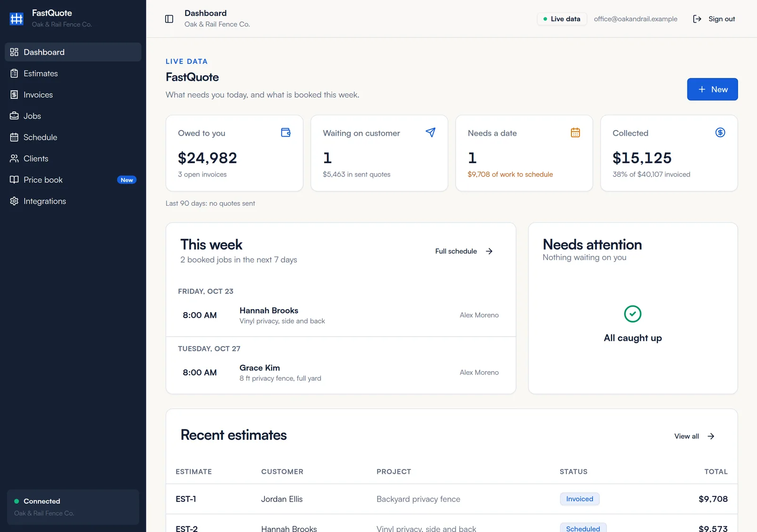Image resolution: width=757 pixels, height=532 pixels.
Task: Click View all estimates link
Action: pos(694,436)
